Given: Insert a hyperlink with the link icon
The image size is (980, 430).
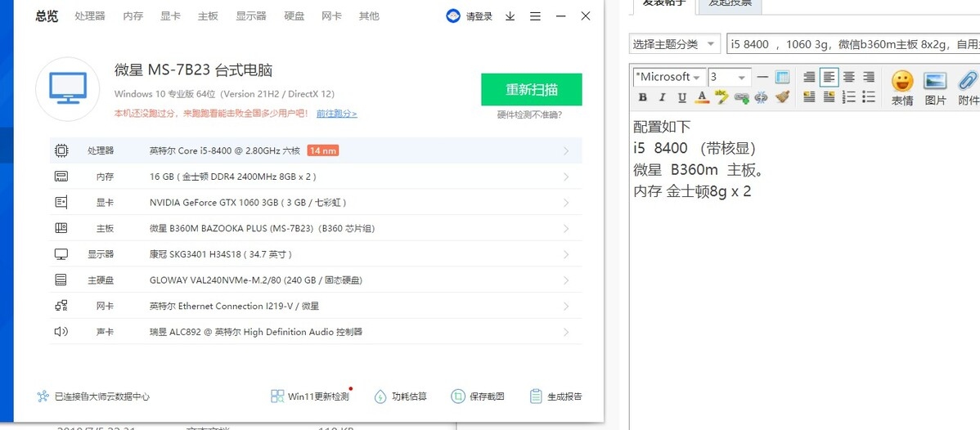Looking at the screenshot, I should click(x=741, y=97).
